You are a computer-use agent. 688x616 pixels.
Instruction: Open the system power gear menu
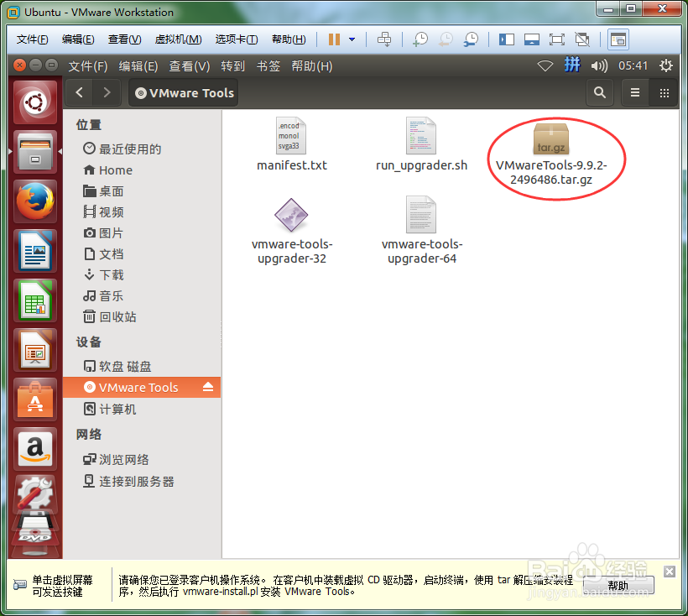pos(666,65)
